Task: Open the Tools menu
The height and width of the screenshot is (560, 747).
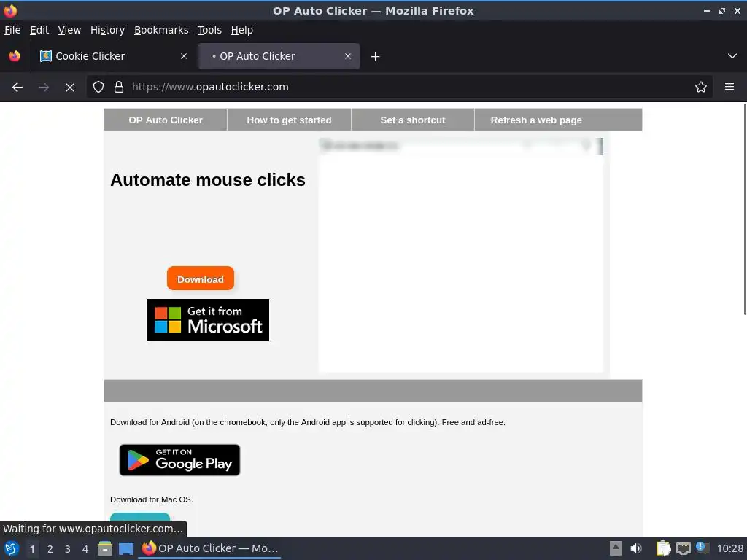Action: 209,30
